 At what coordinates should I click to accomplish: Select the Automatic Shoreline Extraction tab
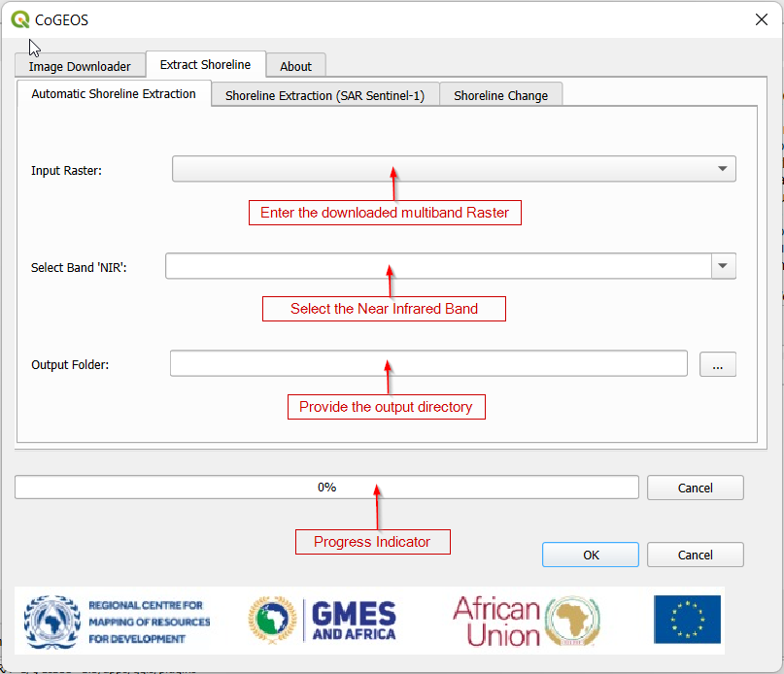point(114,93)
